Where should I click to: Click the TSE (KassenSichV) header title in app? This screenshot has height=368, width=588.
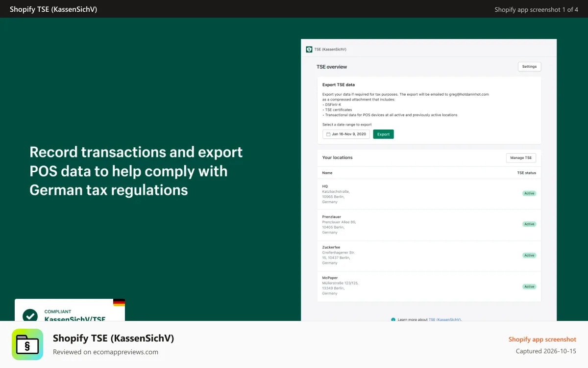330,50
